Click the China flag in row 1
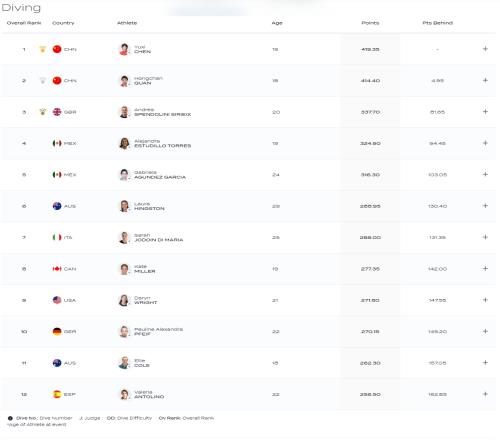500x440 pixels. coord(57,49)
